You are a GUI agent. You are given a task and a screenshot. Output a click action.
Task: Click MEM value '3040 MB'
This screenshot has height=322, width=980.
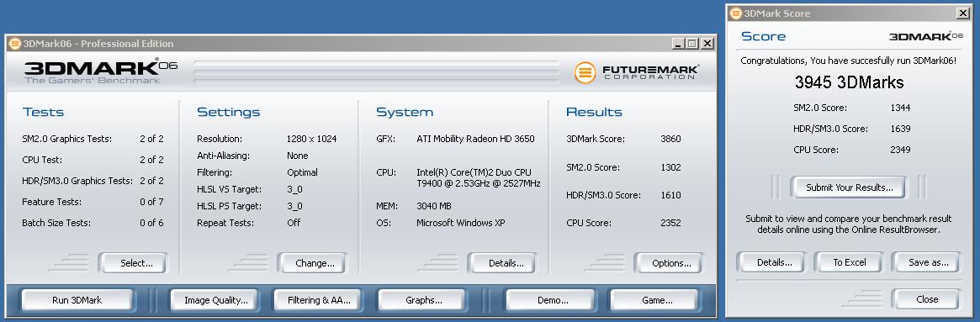coord(434,206)
